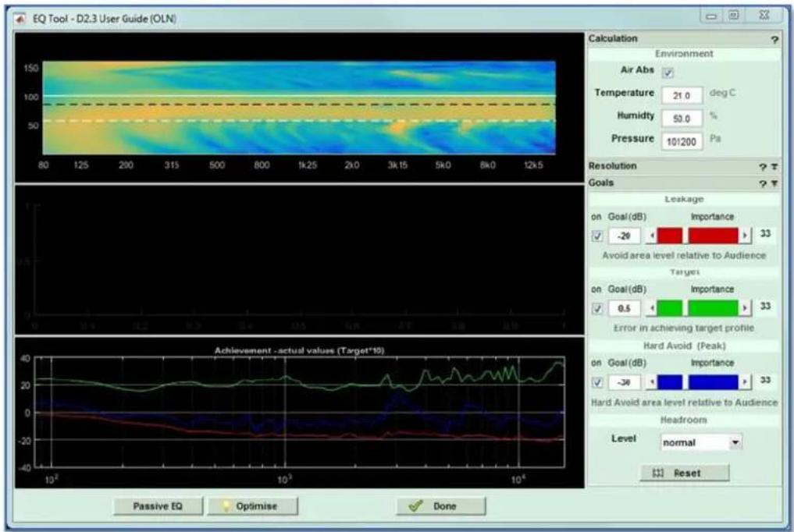Image resolution: width=794 pixels, height=532 pixels.
Task: Click the green Target importance slider
Action: coord(698,308)
